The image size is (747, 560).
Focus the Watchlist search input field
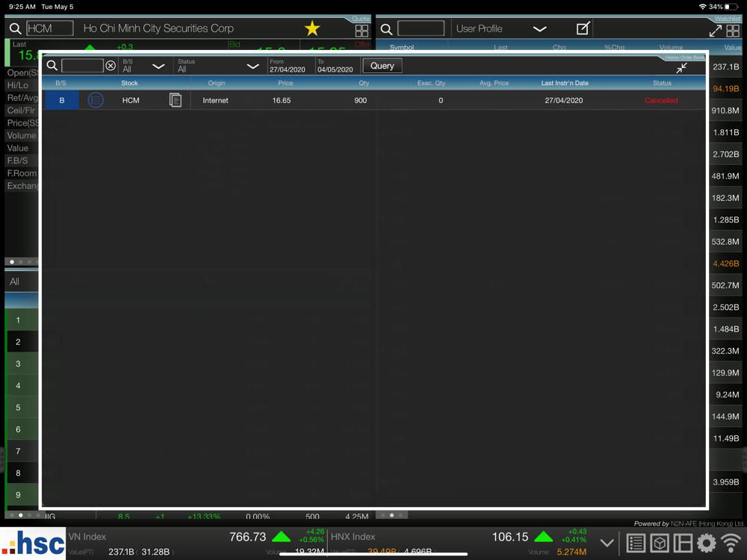point(421,28)
